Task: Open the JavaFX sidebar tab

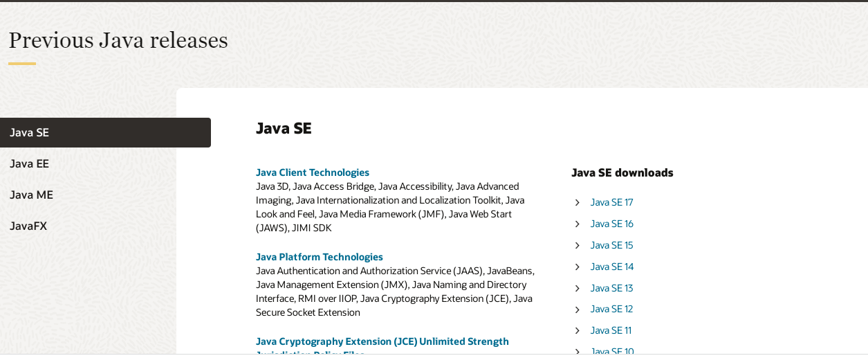Action: click(28, 226)
